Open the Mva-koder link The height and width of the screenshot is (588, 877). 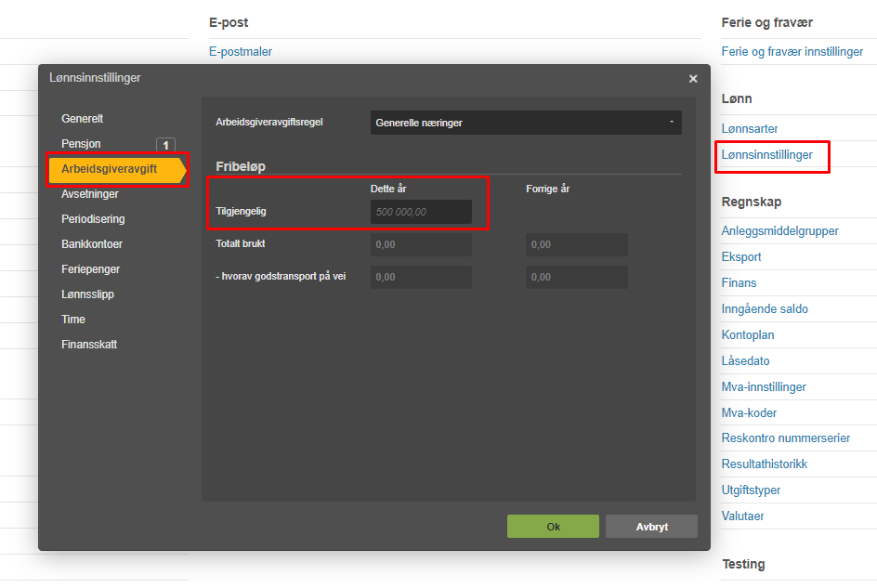(x=749, y=412)
